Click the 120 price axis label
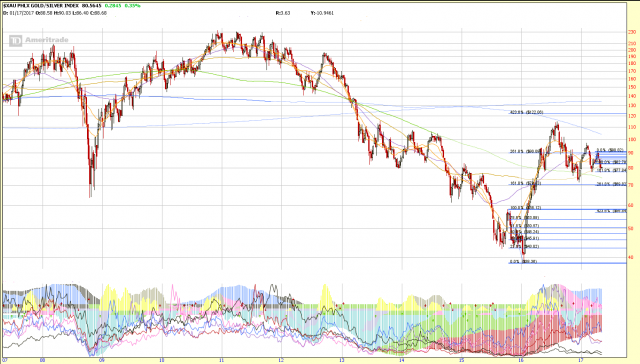The image size is (640, 364). pos(632,116)
